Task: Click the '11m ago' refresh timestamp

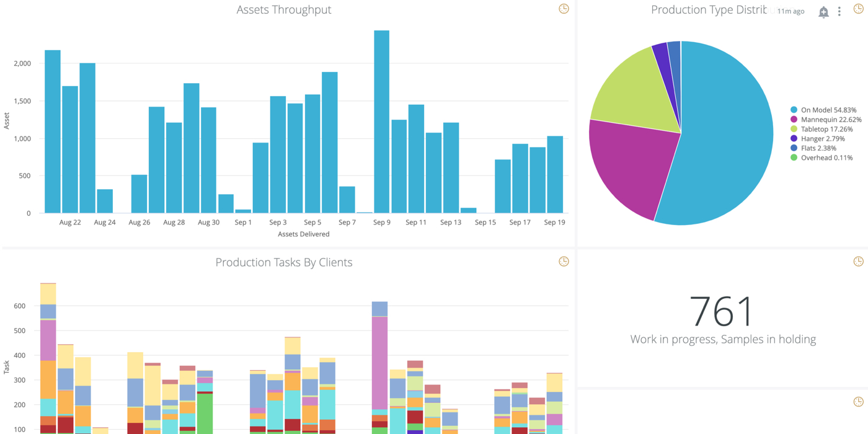Action: tap(790, 11)
